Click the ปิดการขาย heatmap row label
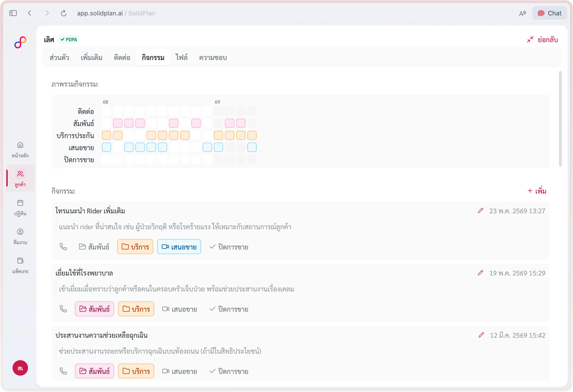The image size is (573, 392). click(79, 160)
